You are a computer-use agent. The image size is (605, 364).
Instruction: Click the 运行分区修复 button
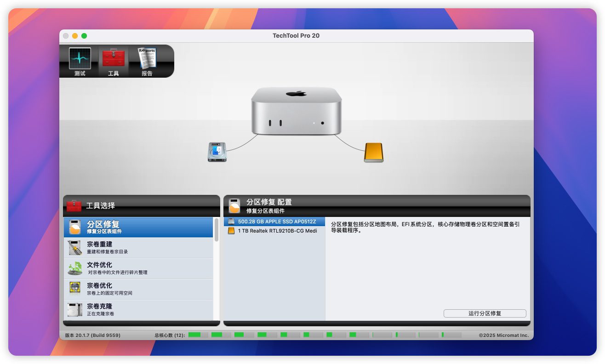(485, 313)
